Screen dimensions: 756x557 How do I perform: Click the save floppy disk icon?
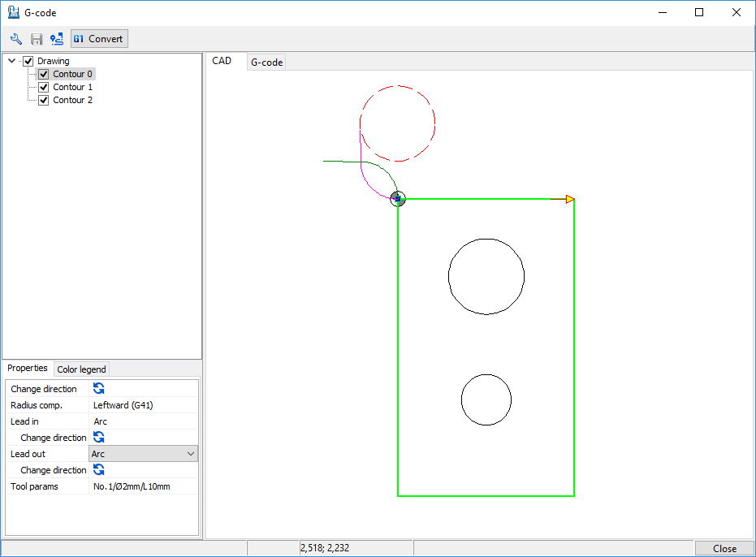pos(37,39)
